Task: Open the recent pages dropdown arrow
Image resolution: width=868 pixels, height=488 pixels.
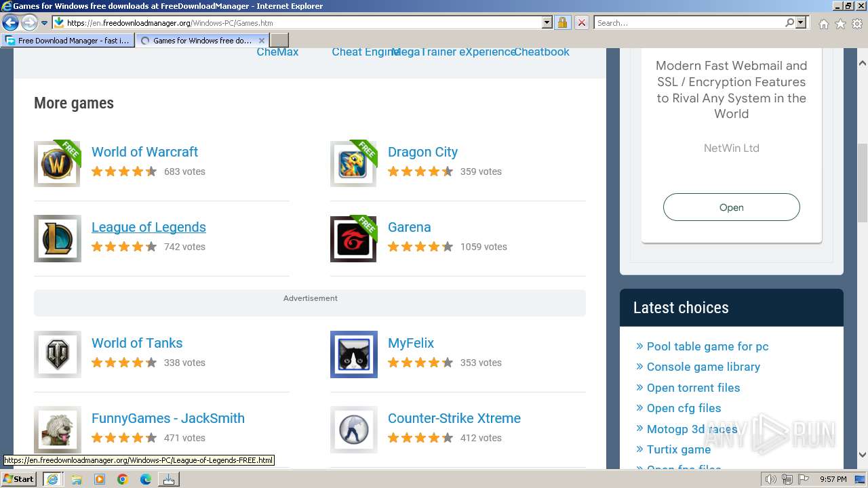Action: [44, 23]
